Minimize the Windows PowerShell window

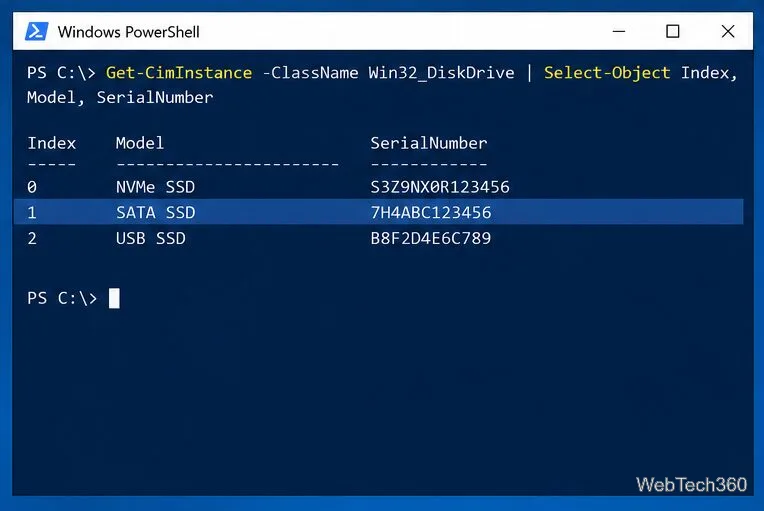(x=619, y=32)
